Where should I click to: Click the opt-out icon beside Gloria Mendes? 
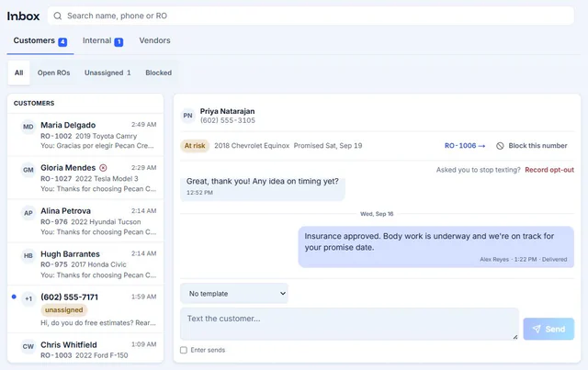(x=103, y=168)
